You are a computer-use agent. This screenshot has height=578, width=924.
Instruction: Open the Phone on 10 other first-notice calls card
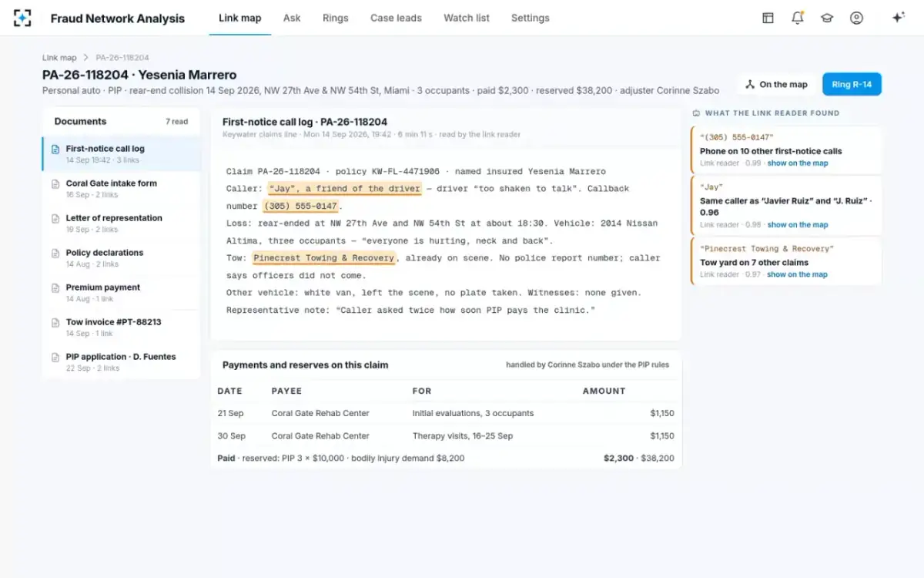click(786, 150)
